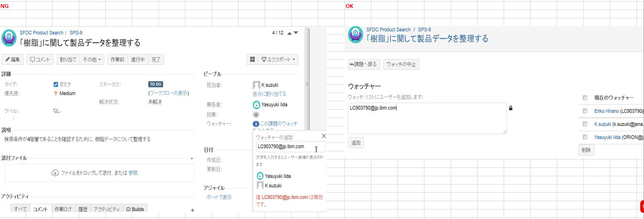Image resolution: width=644 pixels, height=219 pixels.
Task: Click the 自分に割り当てる link
Action: [269, 94]
